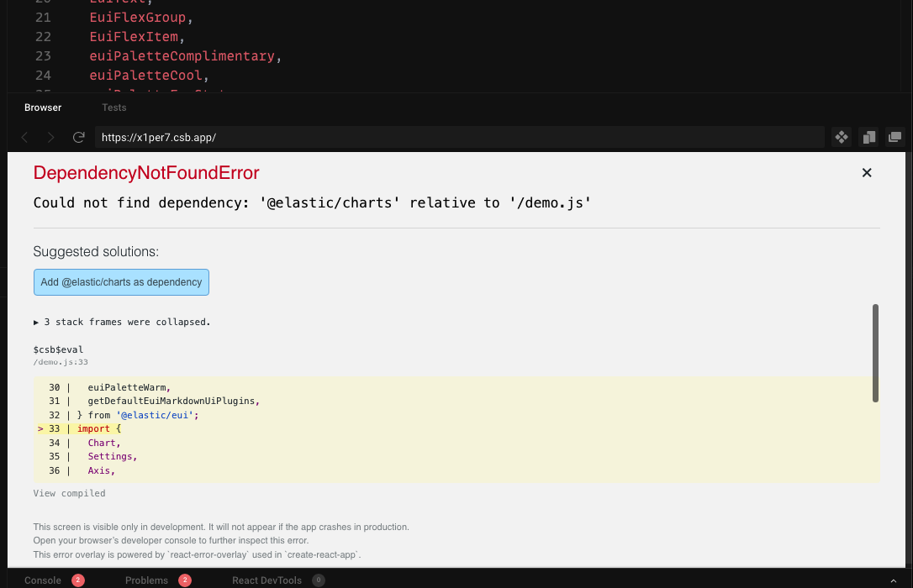Switch to the Tests tab

(x=113, y=108)
